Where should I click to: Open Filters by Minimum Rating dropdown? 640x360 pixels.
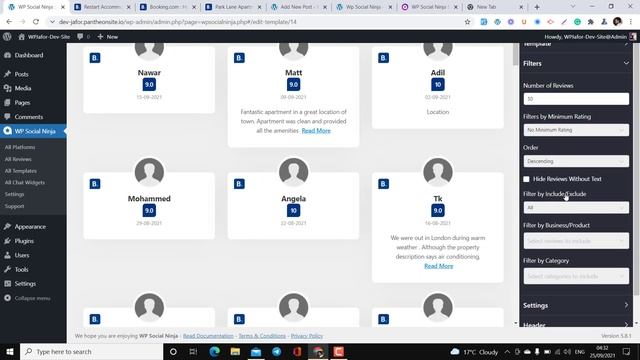click(576, 130)
